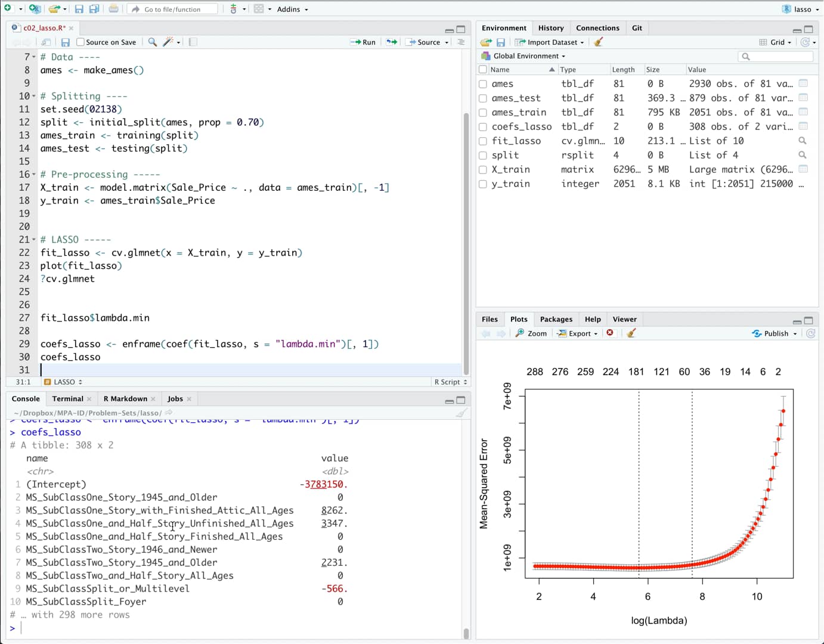View ames_train data table icon

(803, 112)
